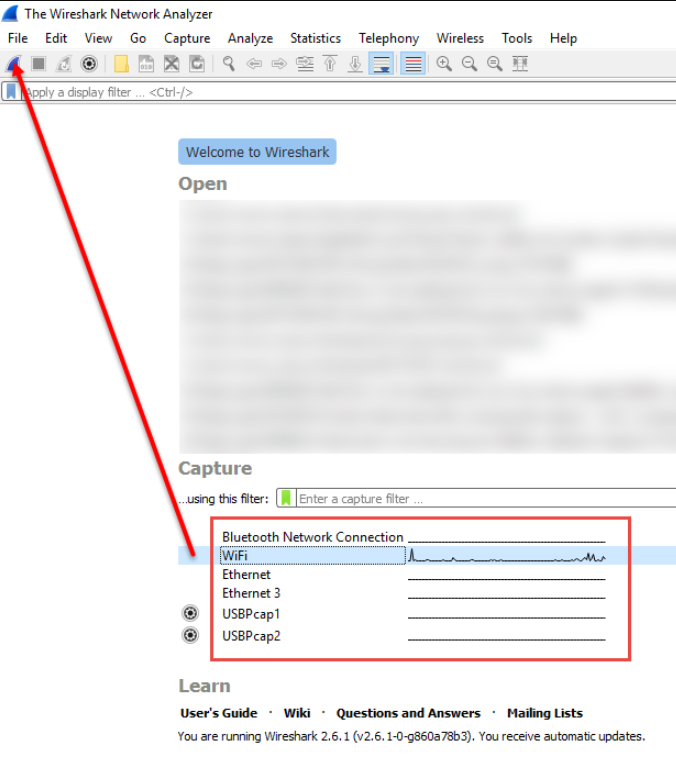Start capturing packets with the shark fin icon
Viewport: 676px width, 773px height.
pos(13,64)
